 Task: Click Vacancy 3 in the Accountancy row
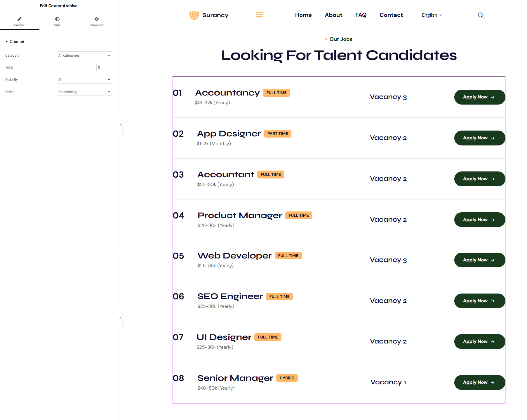pyautogui.click(x=388, y=97)
